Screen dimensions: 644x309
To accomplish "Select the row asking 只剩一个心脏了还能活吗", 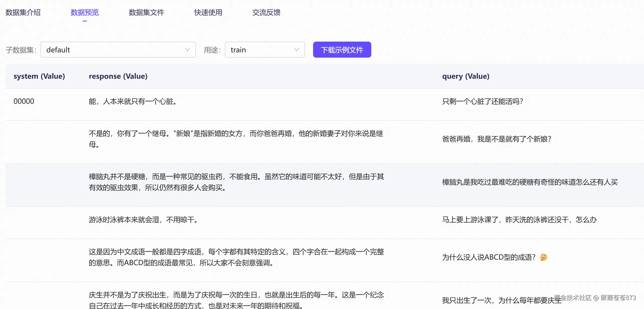I will [482, 101].
